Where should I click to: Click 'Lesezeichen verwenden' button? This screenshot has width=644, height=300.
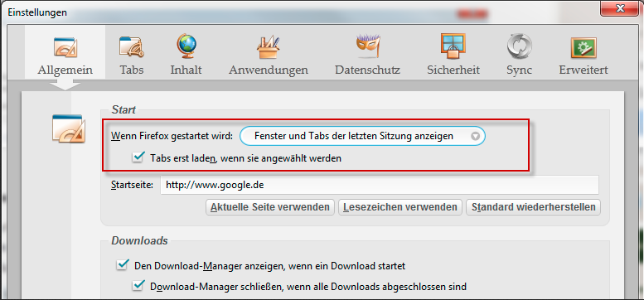(x=400, y=207)
